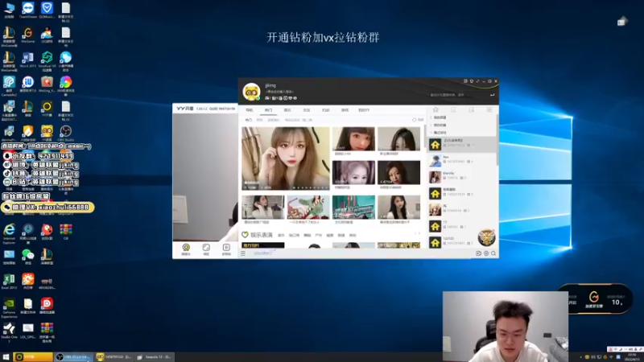Select the JC channel row in YY sidebar
This screenshot has width=644, height=362.
point(461,209)
